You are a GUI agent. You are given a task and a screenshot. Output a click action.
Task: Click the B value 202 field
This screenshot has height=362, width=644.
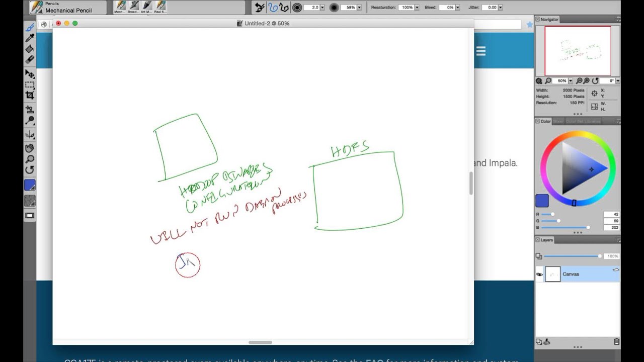[x=611, y=228]
